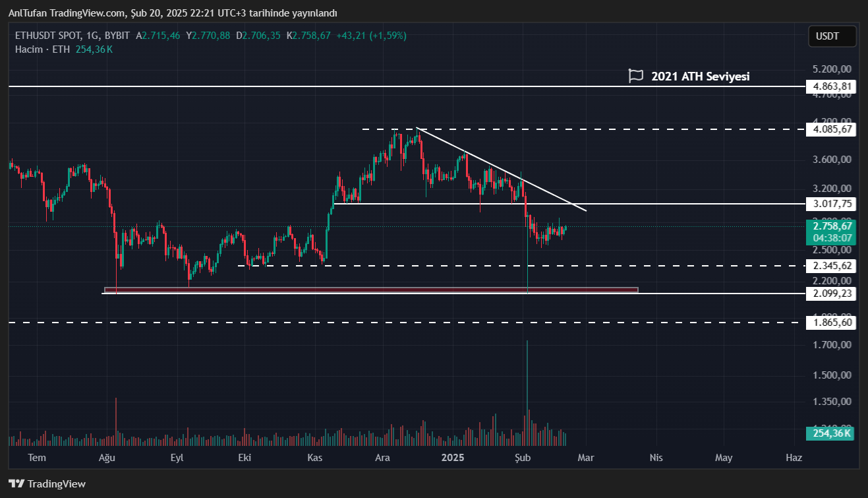The width and height of the screenshot is (868, 498).
Task: Click the flag icon beside 2021 ATH Seviyesi
Action: (x=635, y=76)
